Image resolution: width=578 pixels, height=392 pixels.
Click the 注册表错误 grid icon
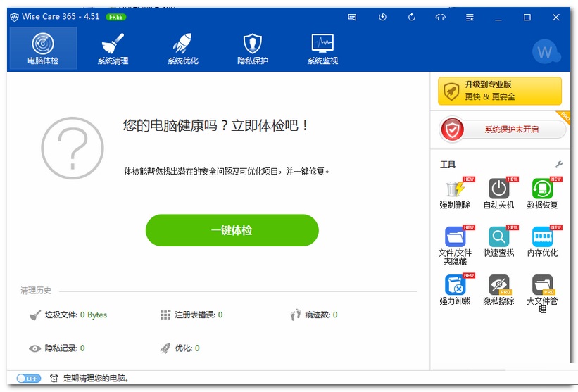[x=165, y=315]
